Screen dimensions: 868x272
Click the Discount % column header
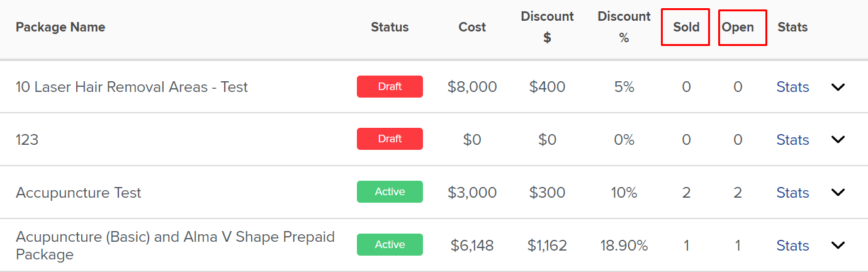624,27
